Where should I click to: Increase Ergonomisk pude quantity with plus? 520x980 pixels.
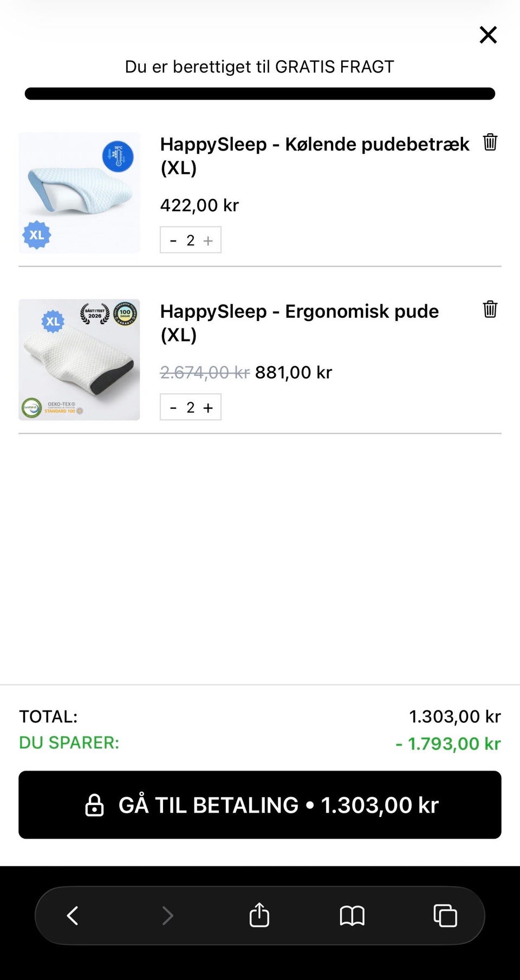pyautogui.click(x=208, y=408)
